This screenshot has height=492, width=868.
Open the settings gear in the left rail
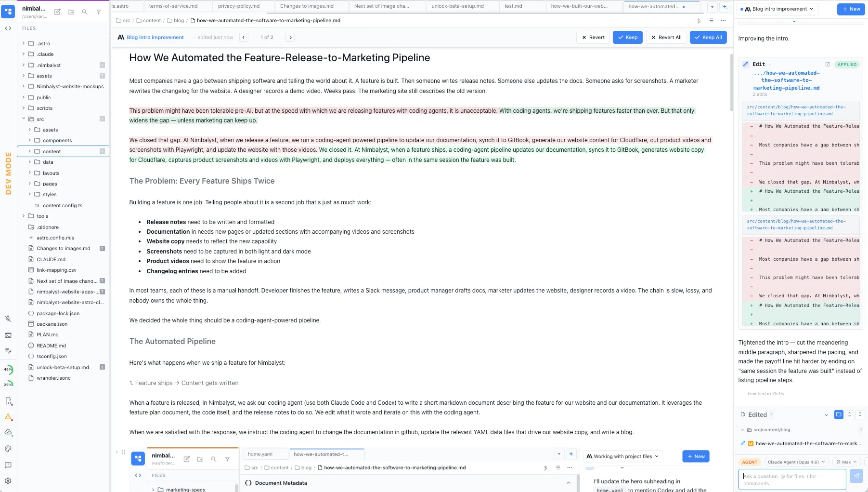pos(8,481)
